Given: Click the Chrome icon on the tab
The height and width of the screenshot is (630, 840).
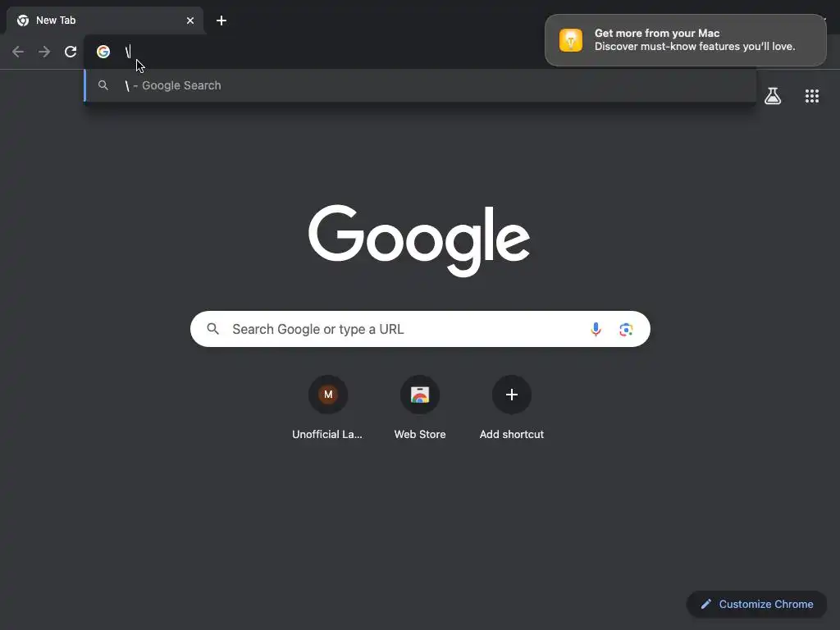Looking at the screenshot, I should pos(23,21).
